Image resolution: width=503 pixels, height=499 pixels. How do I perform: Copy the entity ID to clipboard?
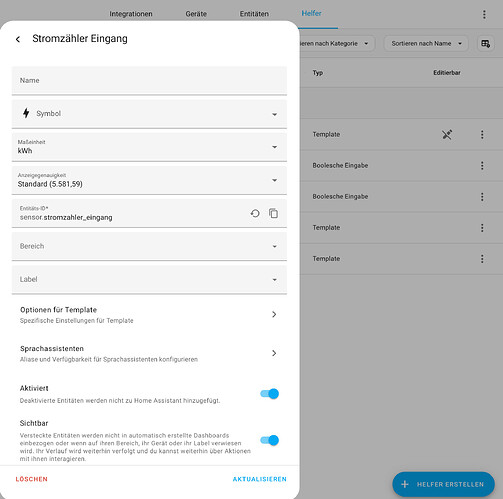tap(273, 213)
